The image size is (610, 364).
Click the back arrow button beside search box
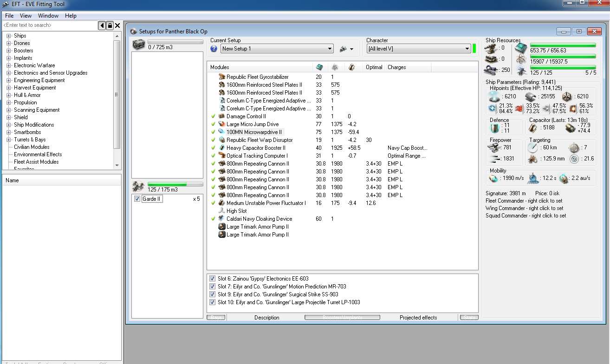(x=102, y=26)
